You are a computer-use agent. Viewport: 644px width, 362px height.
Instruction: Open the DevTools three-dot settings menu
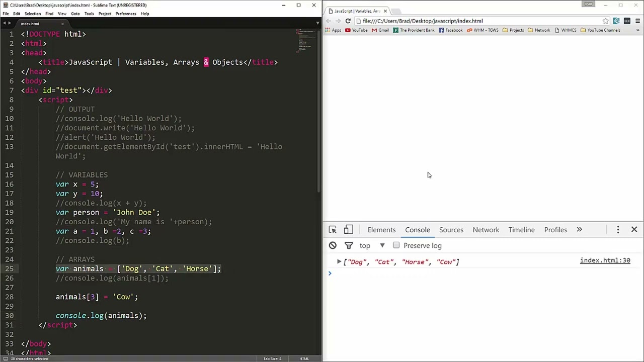(618, 230)
